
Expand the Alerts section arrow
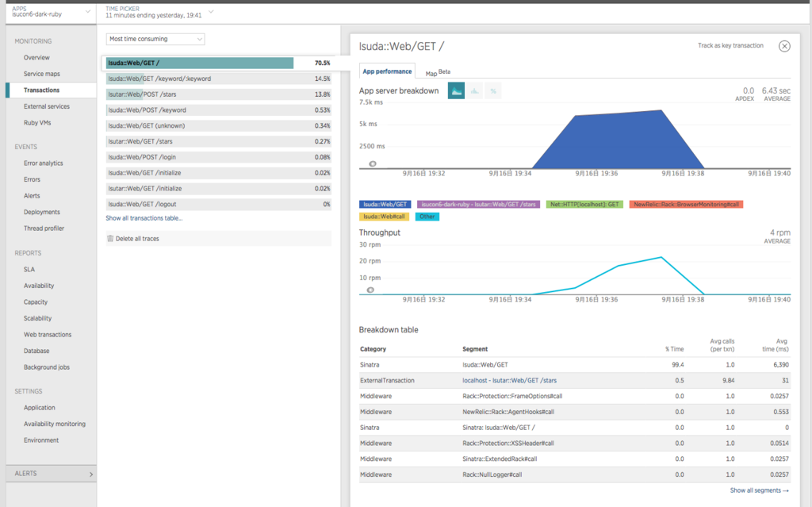[x=91, y=474]
